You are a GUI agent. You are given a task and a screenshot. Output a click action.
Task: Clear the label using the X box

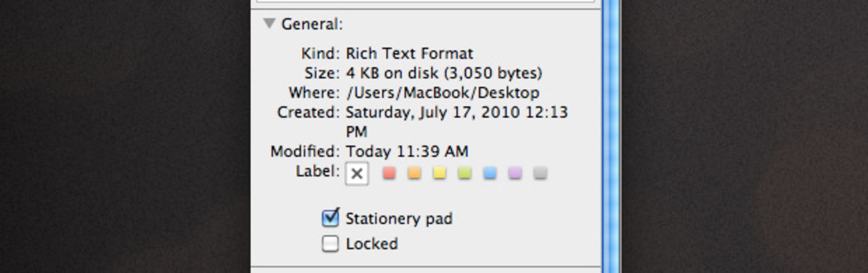tap(357, 174)
